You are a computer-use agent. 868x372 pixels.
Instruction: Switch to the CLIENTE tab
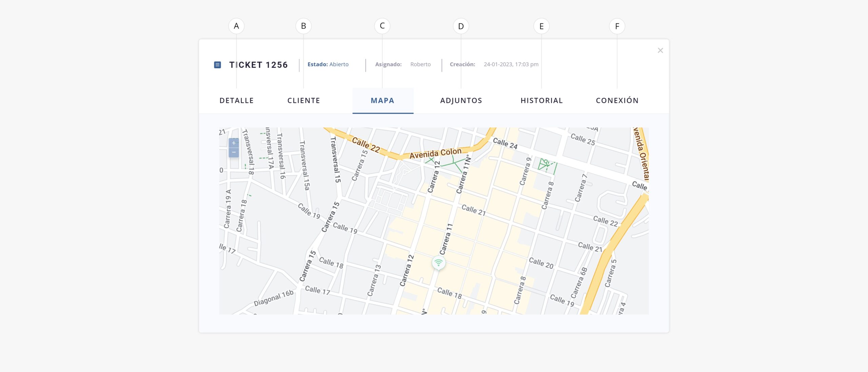tap(303, 101)
